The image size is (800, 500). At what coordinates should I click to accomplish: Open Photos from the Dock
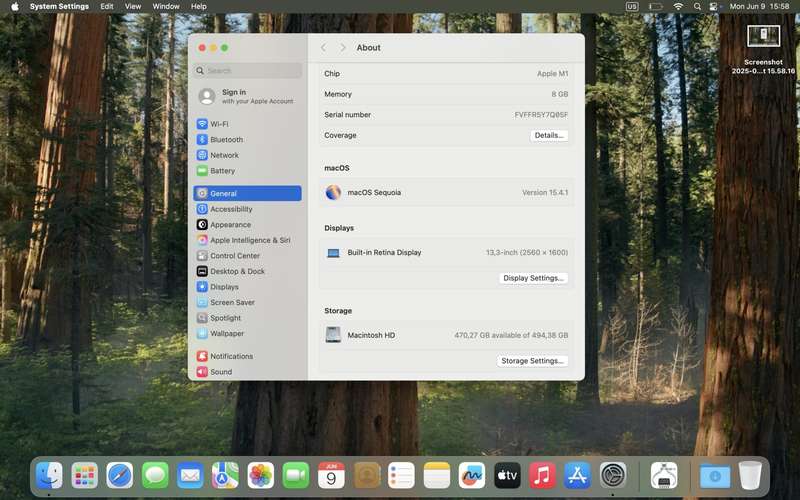click(261, 476)
